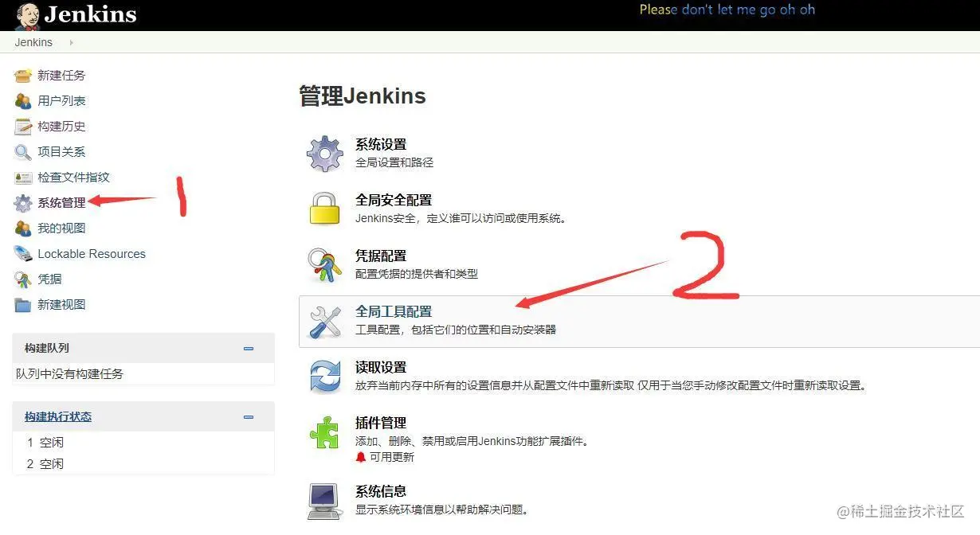This screenshot has height=535, width=980.
Task: Click the Jenkins butler logo icon
Action: click(x=27, y=16)
